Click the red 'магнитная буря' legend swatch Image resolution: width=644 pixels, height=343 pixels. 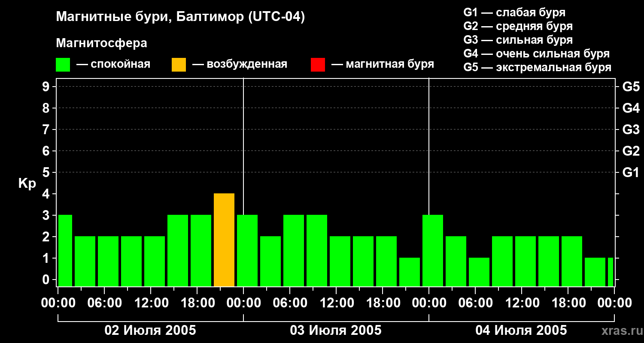(x=318, y=64)
